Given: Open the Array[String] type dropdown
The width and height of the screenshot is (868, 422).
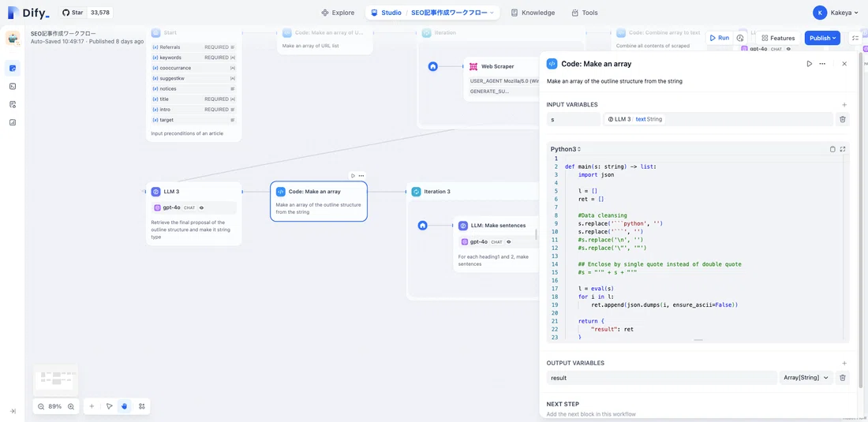Looking at the screenshot, I should tap(806, 378).
